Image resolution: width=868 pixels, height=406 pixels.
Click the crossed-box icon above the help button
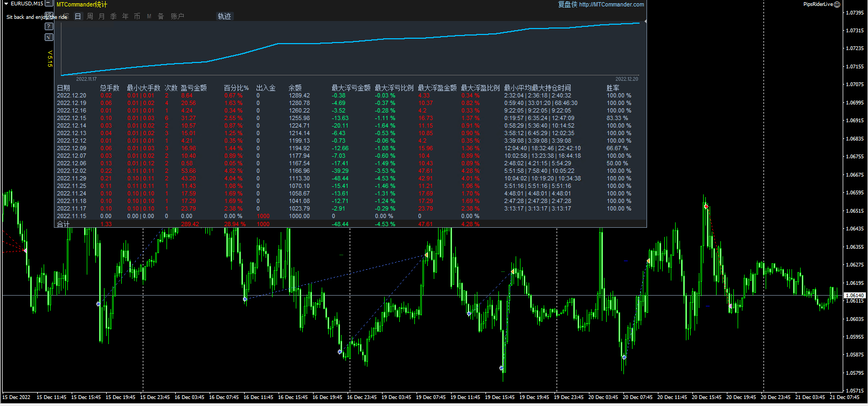[x=49, y=16]
